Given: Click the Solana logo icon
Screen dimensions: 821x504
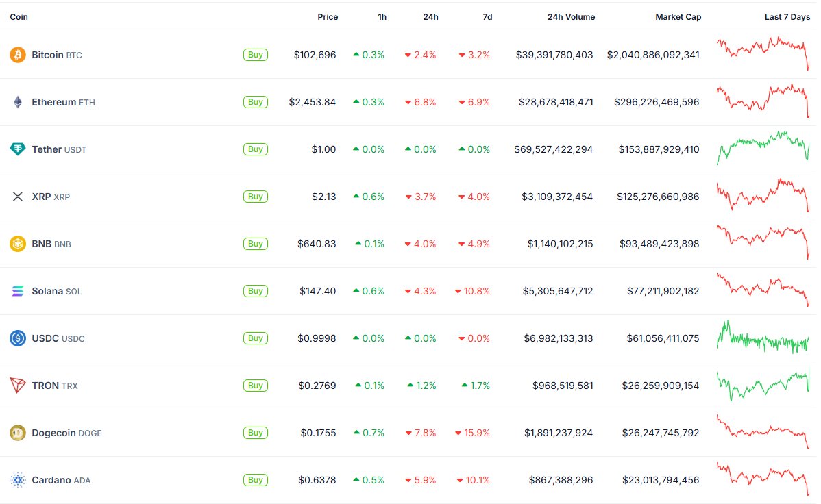Looking at the screenshot, I should (18, 291).
